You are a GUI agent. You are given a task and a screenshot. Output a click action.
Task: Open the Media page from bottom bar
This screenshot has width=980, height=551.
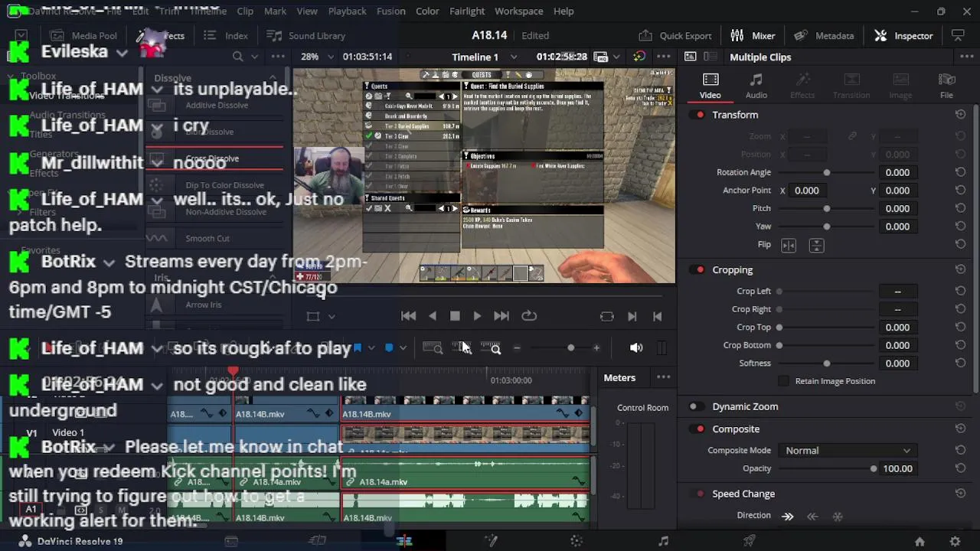tap(230, 541)
